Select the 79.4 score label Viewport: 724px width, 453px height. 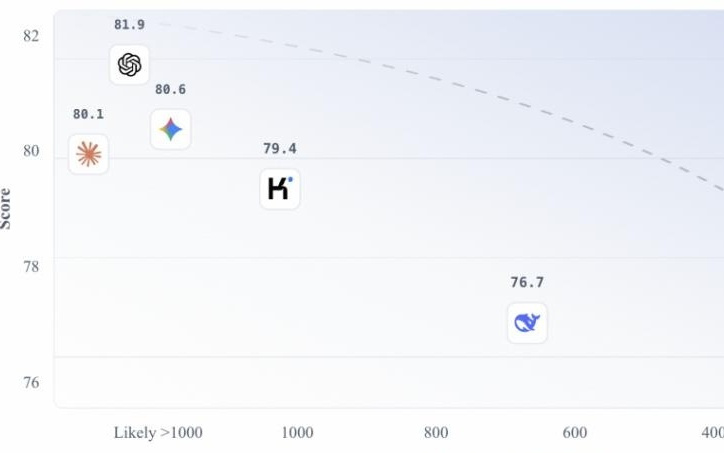pos(279,149)
